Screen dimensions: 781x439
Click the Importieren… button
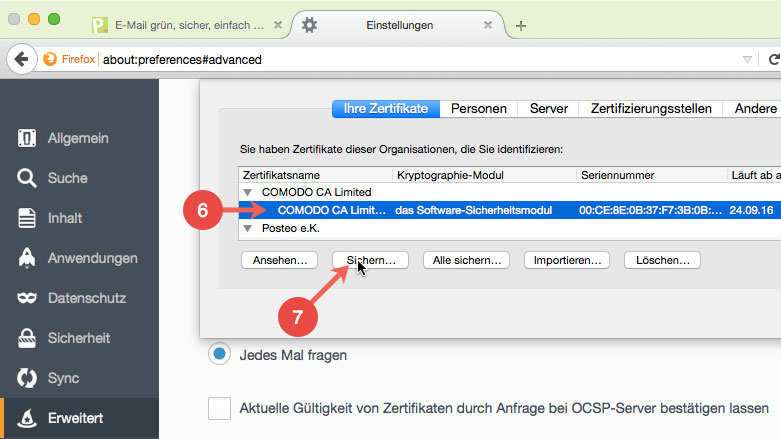(567, 260)
